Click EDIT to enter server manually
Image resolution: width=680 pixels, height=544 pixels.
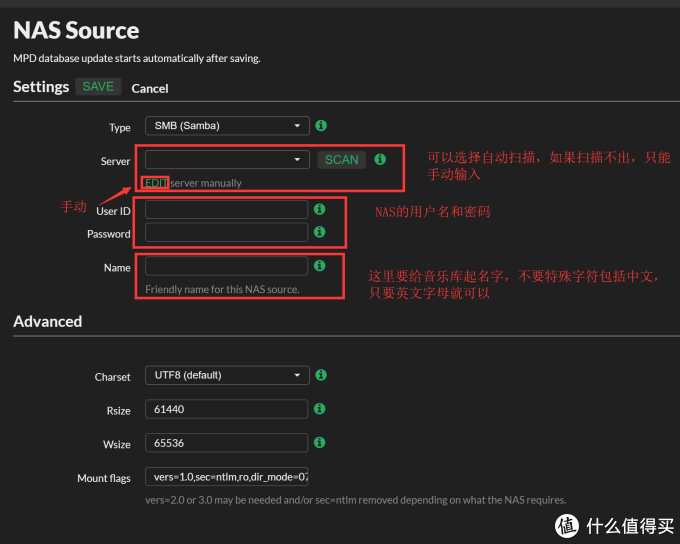156,183
